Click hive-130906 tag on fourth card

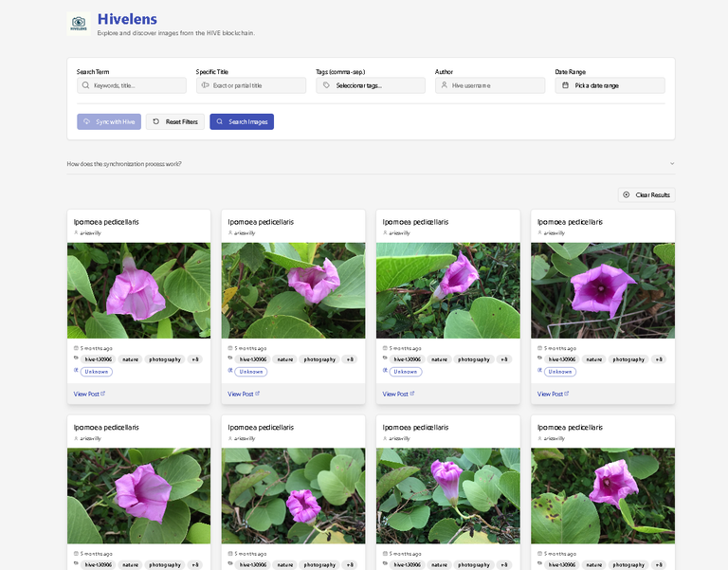562,359
